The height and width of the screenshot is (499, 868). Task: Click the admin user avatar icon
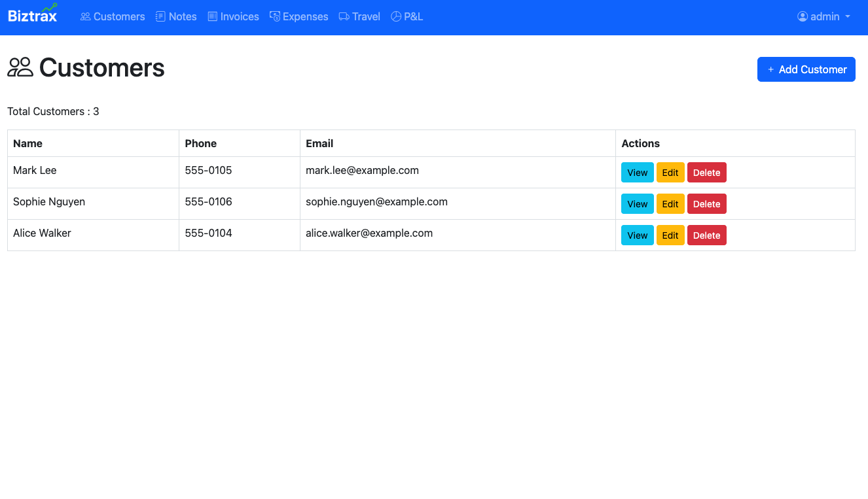803,16
